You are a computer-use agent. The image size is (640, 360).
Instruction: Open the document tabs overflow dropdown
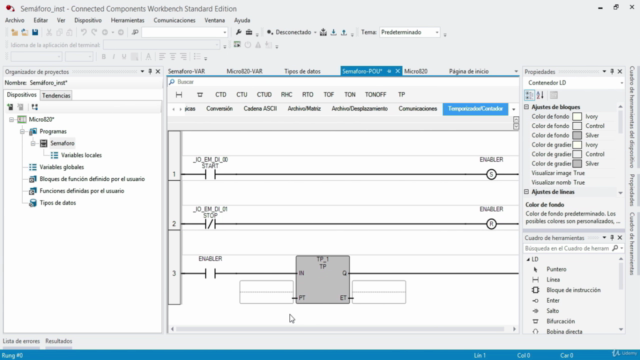click(x=516, y=71)
